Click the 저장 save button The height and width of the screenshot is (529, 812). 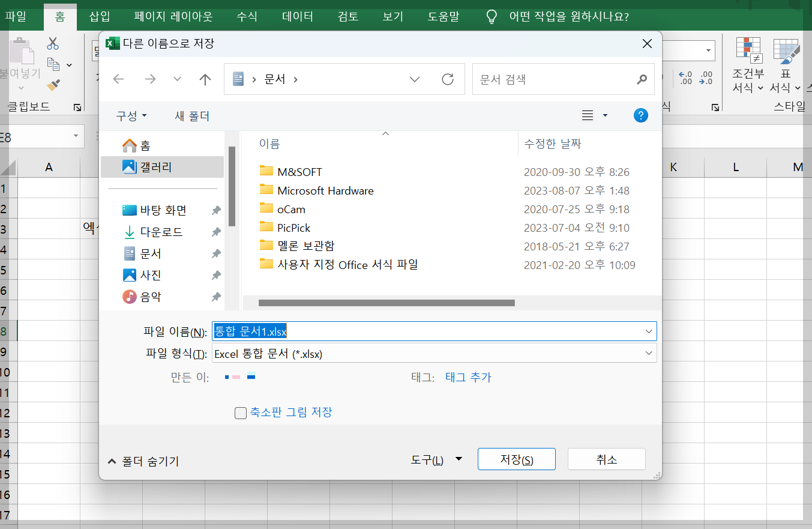[x=516, y=459]
